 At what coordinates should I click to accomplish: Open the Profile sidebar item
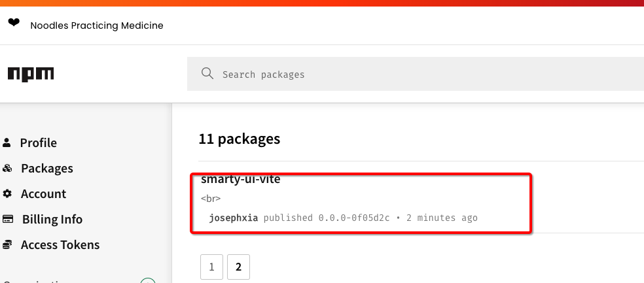[38, 142]
